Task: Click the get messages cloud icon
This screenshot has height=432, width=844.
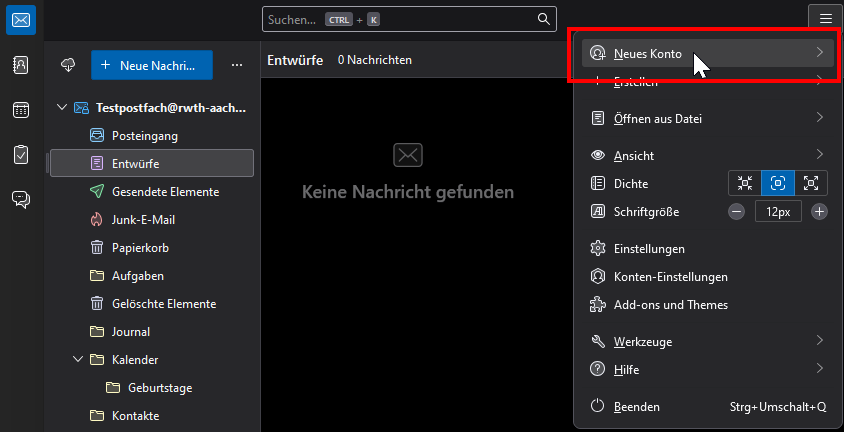Action: 68,65
